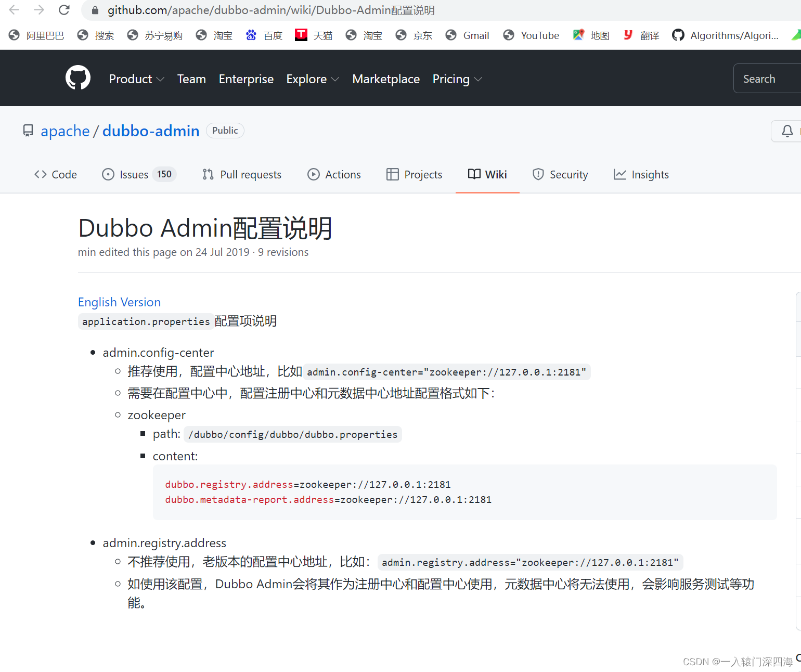
Task: Switch to the Insights tab
Action: (x=641, y=175)
